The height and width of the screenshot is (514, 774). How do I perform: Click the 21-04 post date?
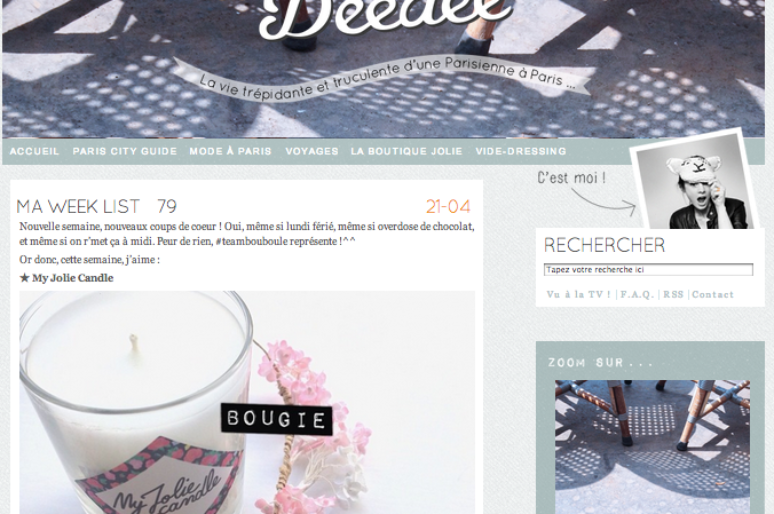[448, 206]
